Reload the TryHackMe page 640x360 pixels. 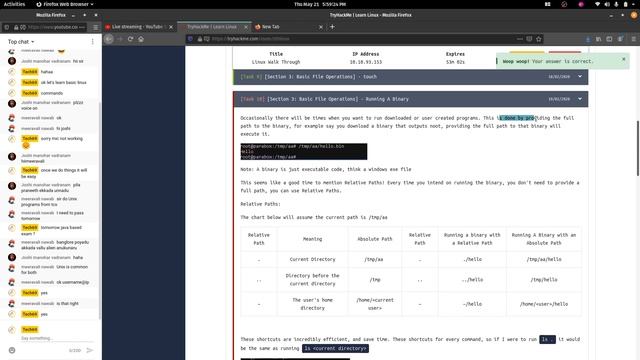[x=130, y=39]
